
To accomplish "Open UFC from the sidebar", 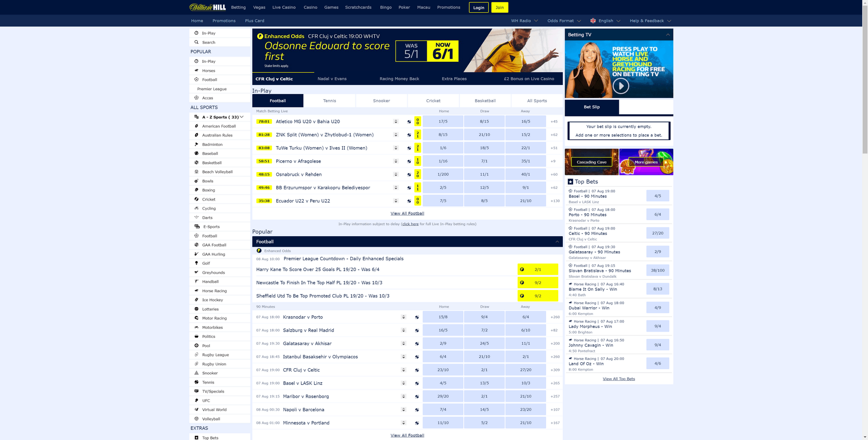I will pyautogui.click(x=219, y=401).
